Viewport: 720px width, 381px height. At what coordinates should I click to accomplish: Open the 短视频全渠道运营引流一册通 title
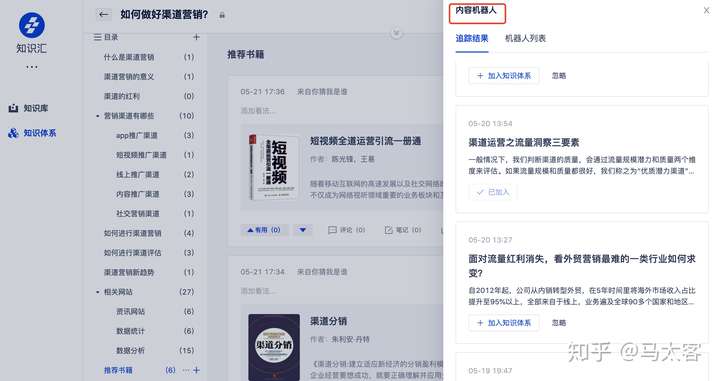point(366,141)
